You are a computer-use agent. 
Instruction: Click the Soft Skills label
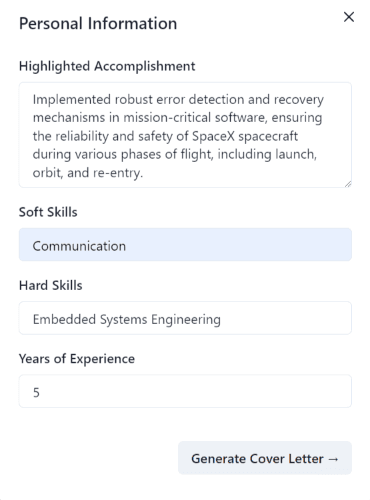click(x=48, y=212)
